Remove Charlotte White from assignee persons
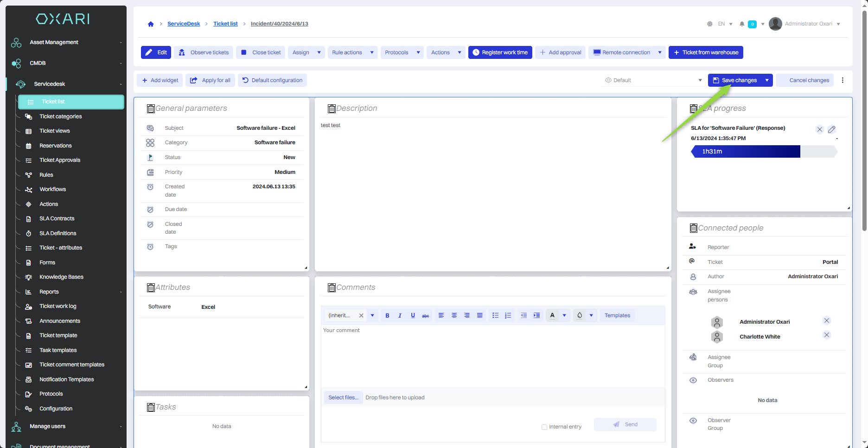The image size is (868, 448). [x=826, y=335]
